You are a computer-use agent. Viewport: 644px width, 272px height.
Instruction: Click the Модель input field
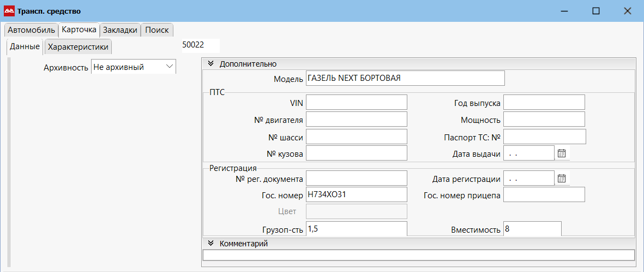(405, 78)
